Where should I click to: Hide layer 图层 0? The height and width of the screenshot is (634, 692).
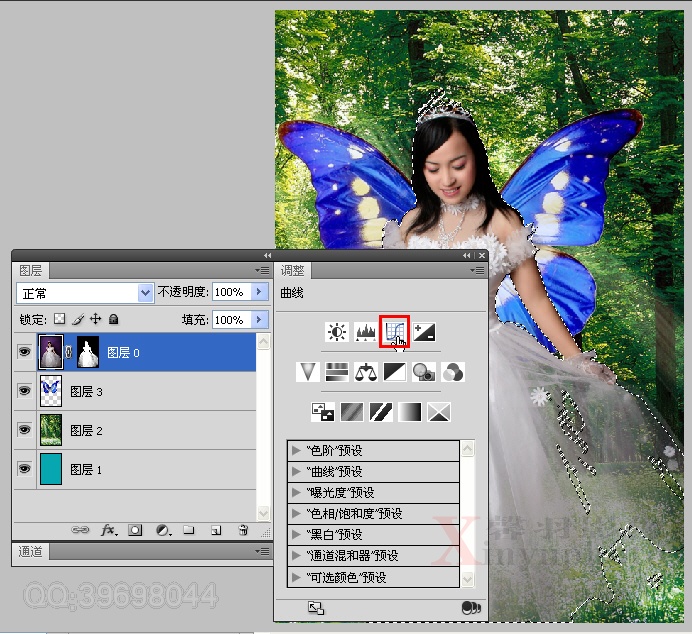click(25, 352)
